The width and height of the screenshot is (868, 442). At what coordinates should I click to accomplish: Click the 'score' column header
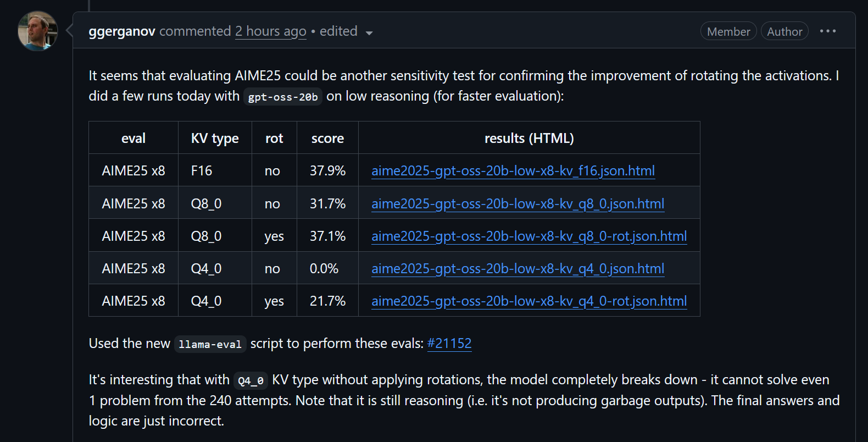click(x=327, y=139)
